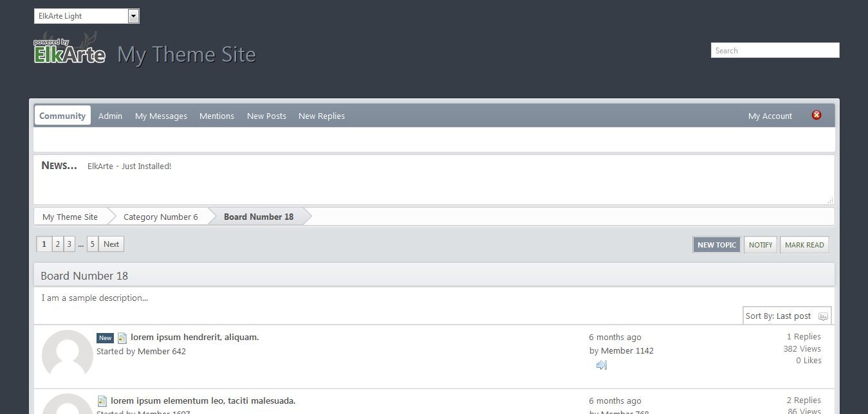Open the Mentions menu item
This screenshot has width=868, height=414.
217,116
